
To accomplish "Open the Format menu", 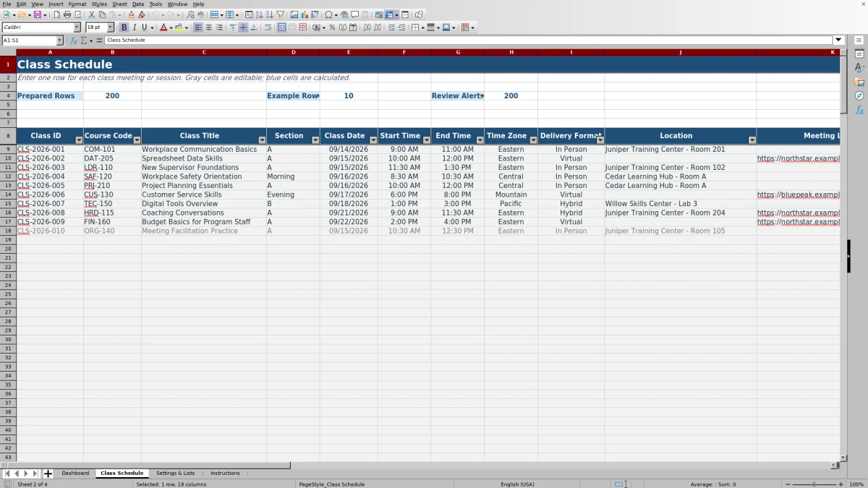I will pos(77,4).
